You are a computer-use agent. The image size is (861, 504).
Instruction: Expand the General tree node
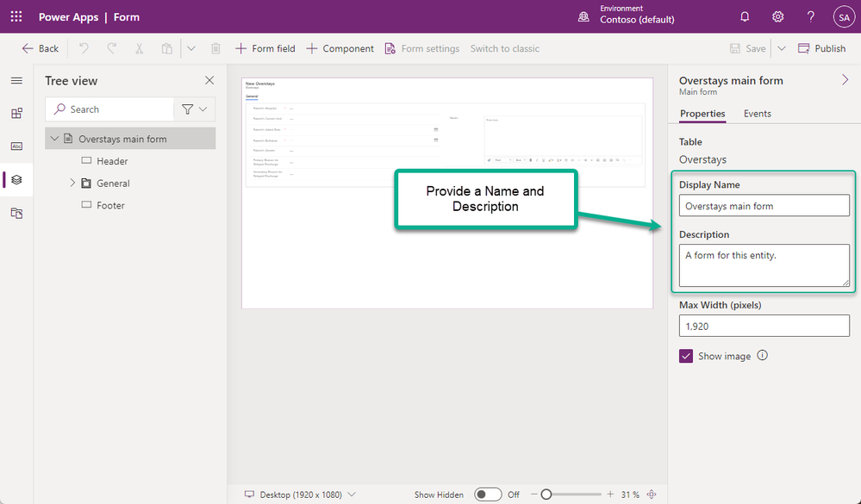[x=72, y=183]
